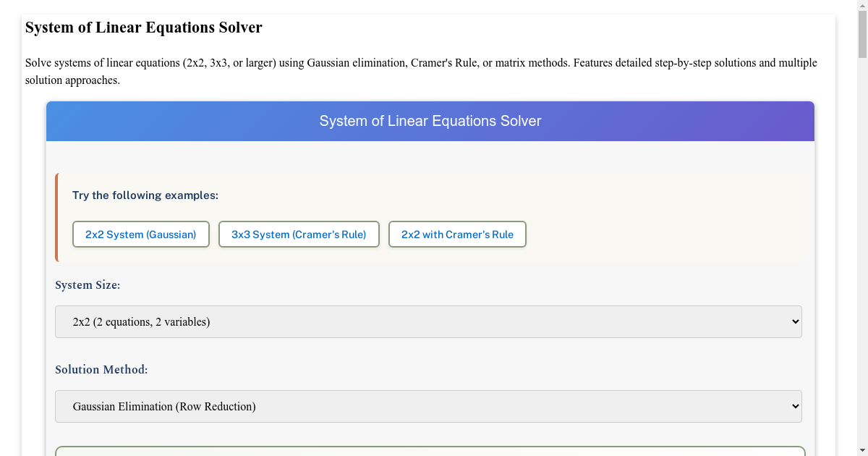Screen dimensions: 868x456
Task: Select the '3x3 System (Cramer's Rule)' example
Action: [299, 234]
